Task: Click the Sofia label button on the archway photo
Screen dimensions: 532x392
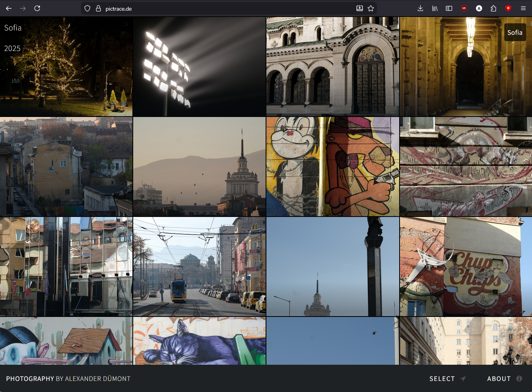Action: click(515, 32)
